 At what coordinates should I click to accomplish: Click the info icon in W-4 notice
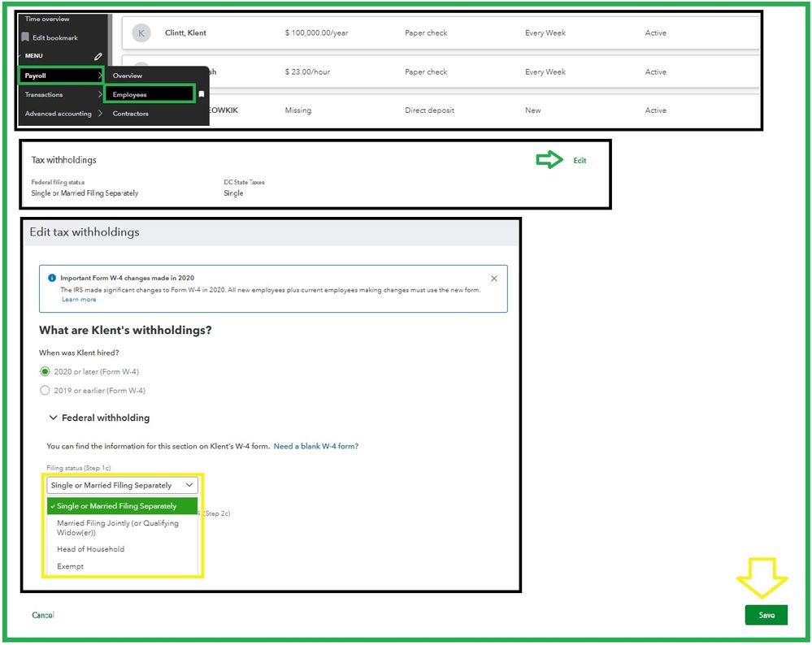tap(52, 278)
